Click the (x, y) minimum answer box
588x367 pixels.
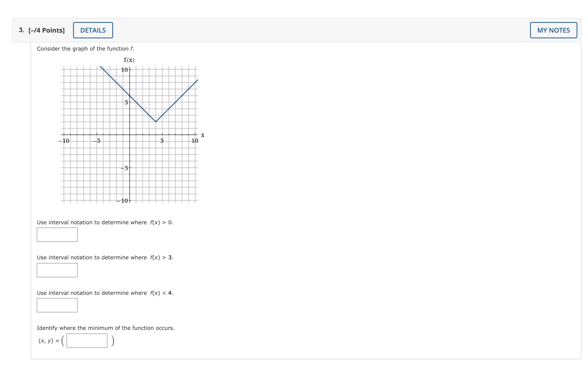click(87, 341)
